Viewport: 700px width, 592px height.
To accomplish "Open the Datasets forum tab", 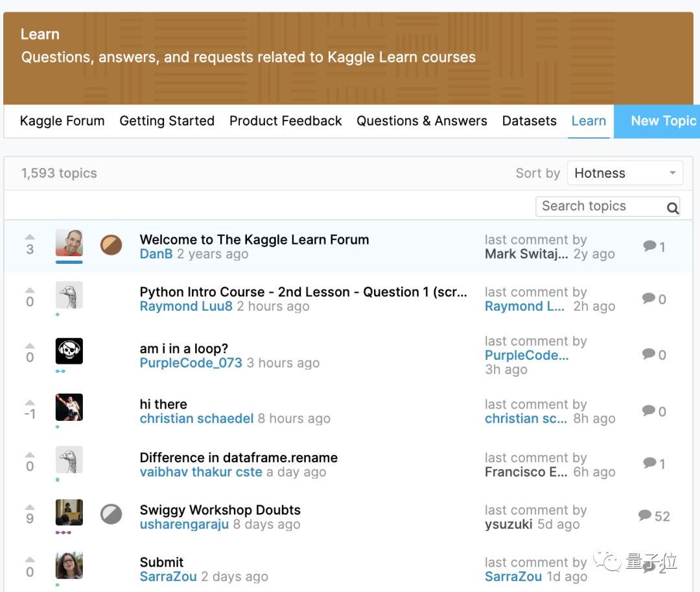I will click(530, 121).
